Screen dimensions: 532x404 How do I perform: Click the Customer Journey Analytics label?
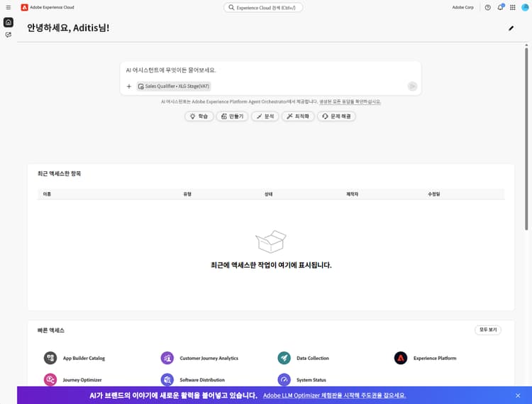pyautogui.click(x=209, y=358)
